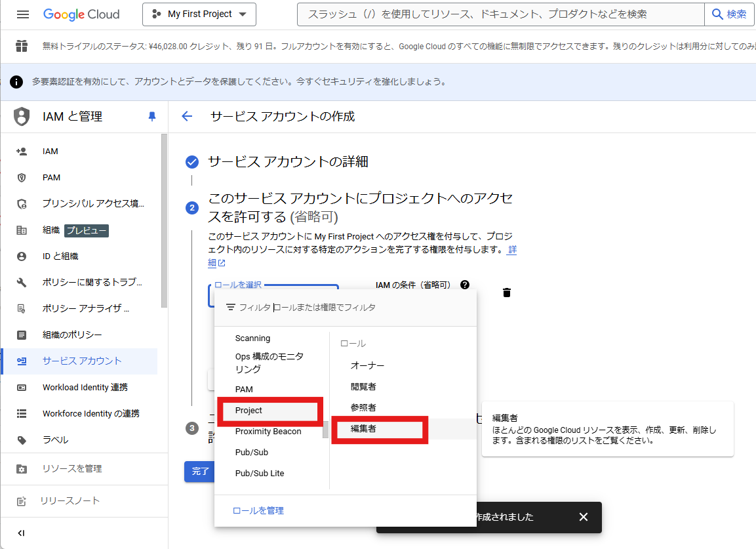Select Pub/Sub Lite category
The image size is (756, 549).
click(x=260, y=474)
